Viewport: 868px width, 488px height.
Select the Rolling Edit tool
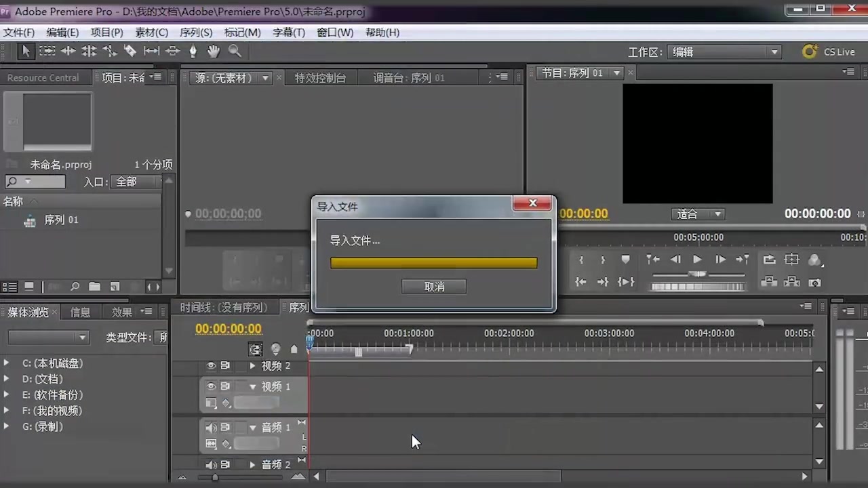tap(89, 51)
